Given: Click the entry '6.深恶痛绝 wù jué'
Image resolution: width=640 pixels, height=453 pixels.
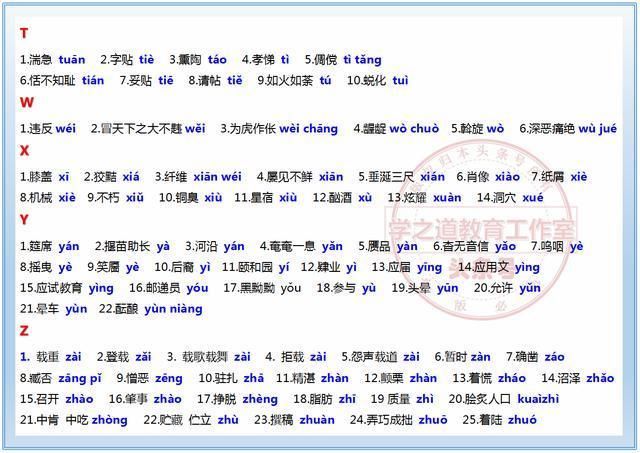Looking at the screenshot, I should click(x=568, y=129).
